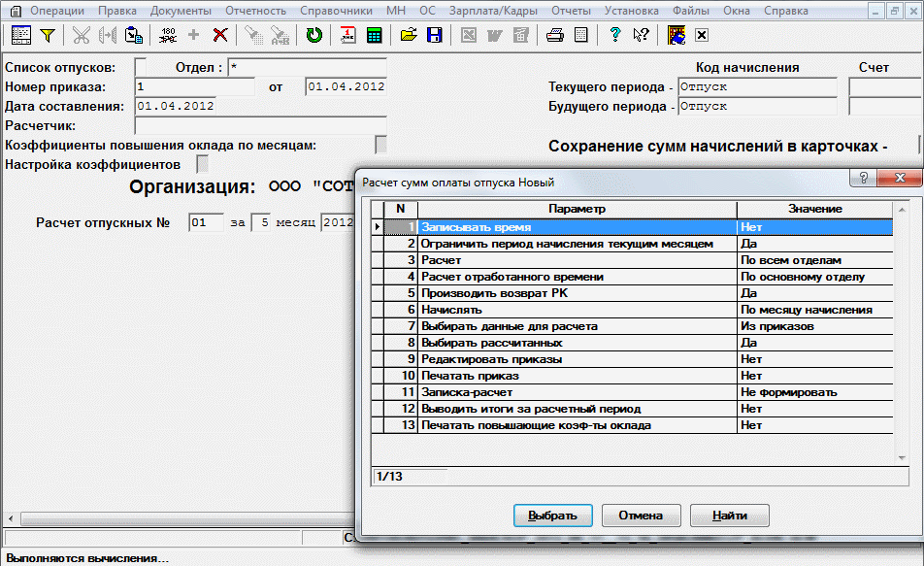Open the green calculator icon
Screen dimensions: 924x566
pyautogui.click(x=375, y=35)
